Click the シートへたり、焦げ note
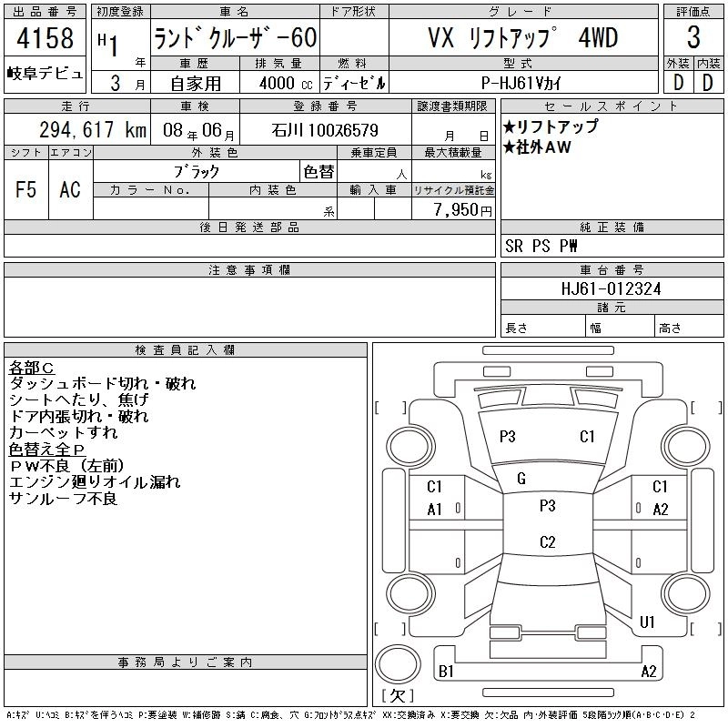 79,399
